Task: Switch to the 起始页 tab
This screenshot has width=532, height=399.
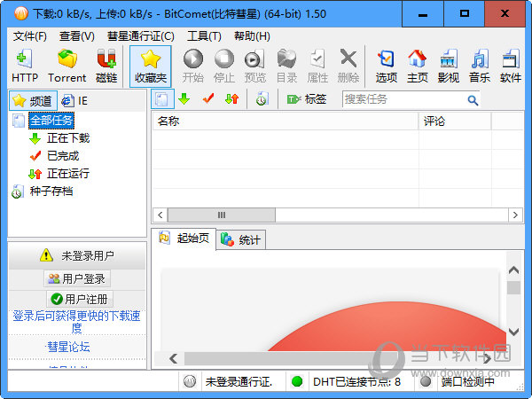Action: [x=184, y=239]
